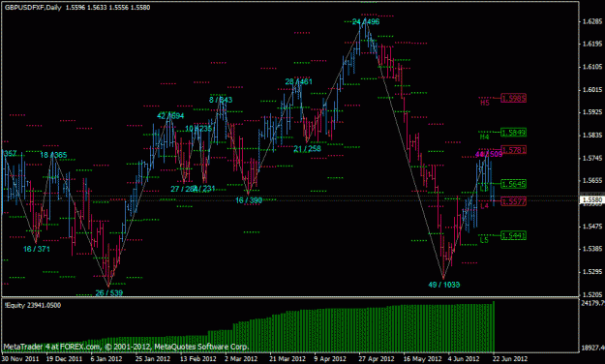Select the 1.5781 pivot price box
The width and height of the screenshot is (605, 364).
point(514,150)
